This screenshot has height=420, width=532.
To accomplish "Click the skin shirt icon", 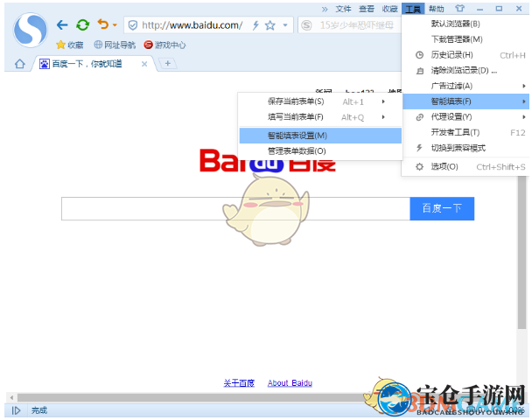I will pos(459,9).
